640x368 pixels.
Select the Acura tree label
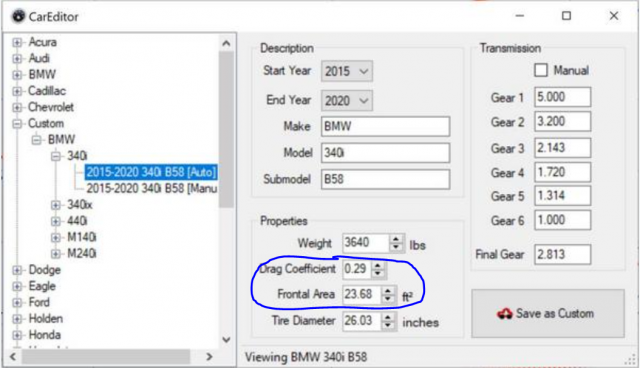tap(42, 42)
